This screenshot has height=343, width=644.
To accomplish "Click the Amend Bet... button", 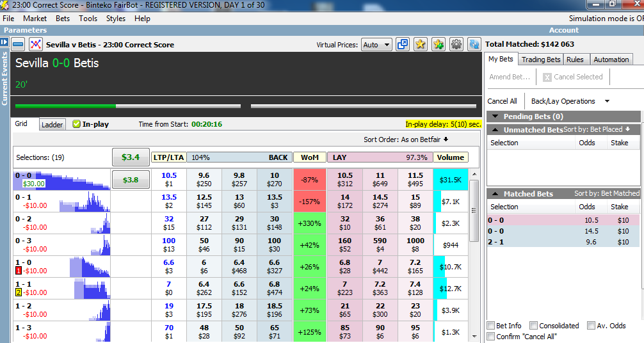I will point(510,77).
